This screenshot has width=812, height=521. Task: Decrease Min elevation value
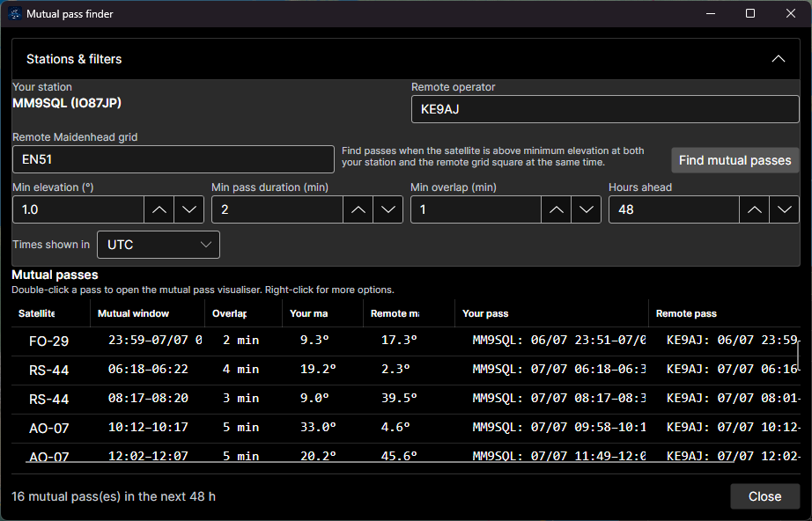coord(189,209)
